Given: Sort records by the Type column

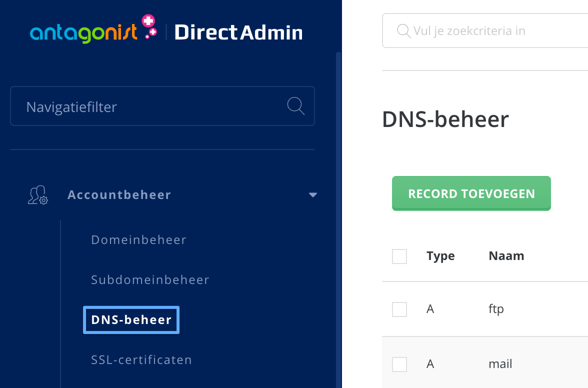Looking at the screenshot, I should pyautogui.click(x=440, y=255).
